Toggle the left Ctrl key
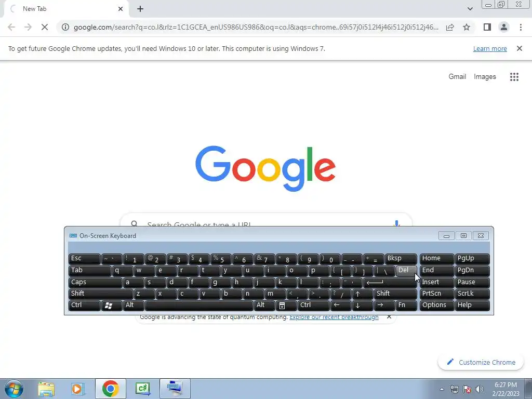The image size is (532, 399). click(85, 305)
